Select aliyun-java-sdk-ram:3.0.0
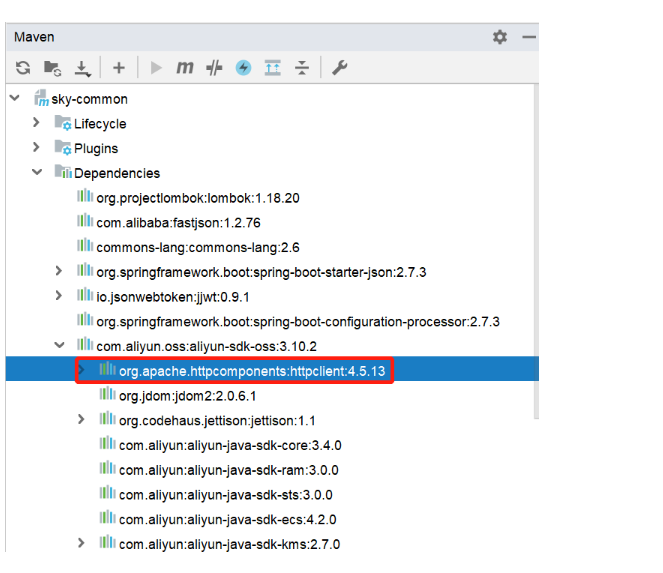The width and height of the screenshot is (663, 573). click(229, 470)
